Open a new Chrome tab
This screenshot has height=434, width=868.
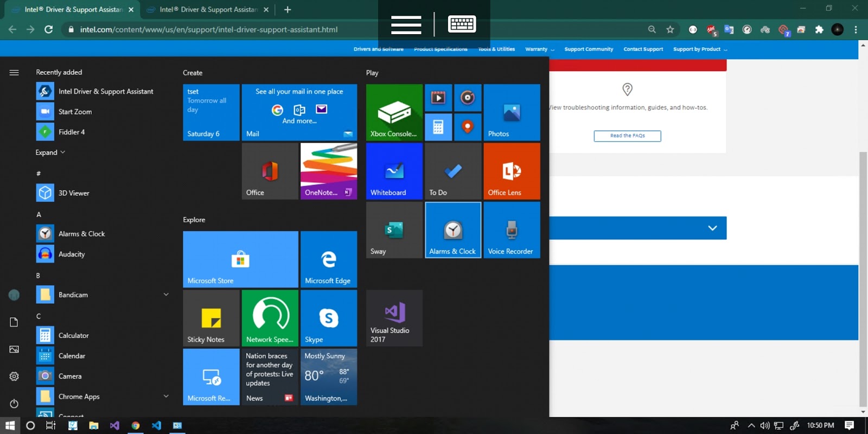click(288, 9)
